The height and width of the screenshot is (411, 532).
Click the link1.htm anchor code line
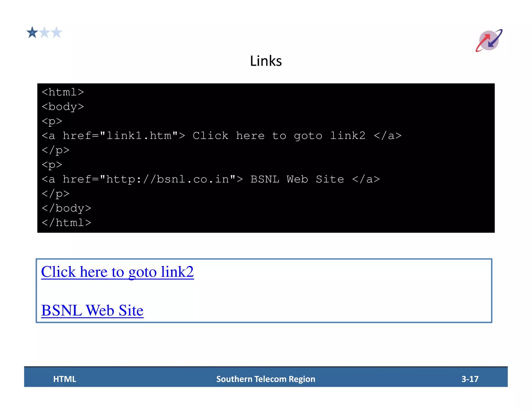221,136
